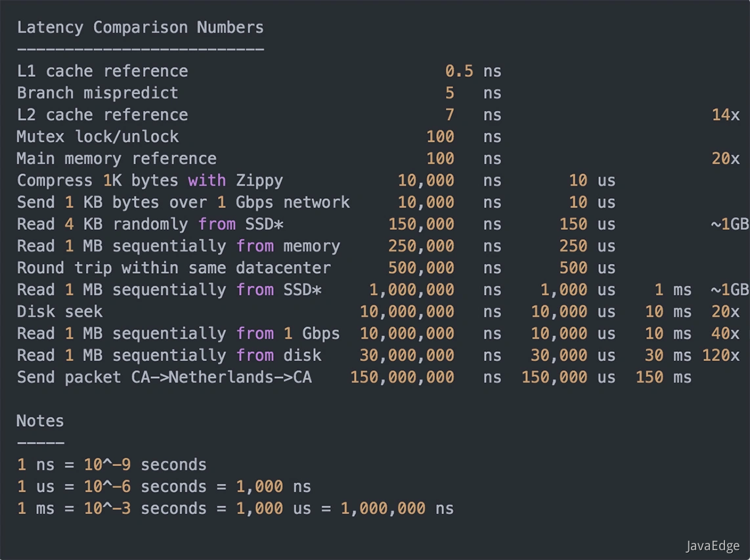
Task: Click the '250 us' value on the memory read row
Action: [x=587, y=246]
